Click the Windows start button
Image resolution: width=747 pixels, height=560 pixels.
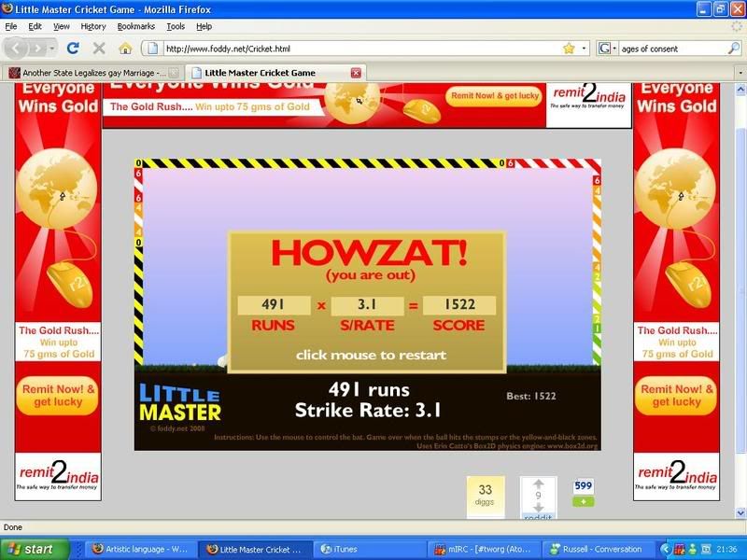(x=34, y=549)
